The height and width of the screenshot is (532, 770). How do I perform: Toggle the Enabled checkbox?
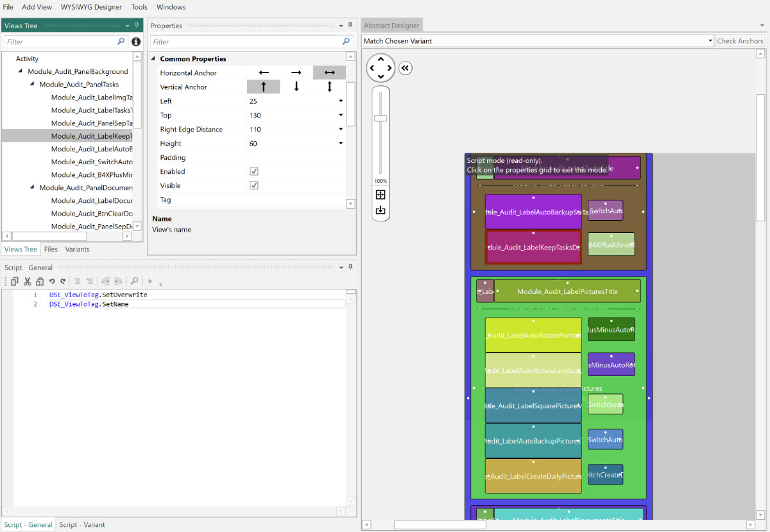click(254, 171)
